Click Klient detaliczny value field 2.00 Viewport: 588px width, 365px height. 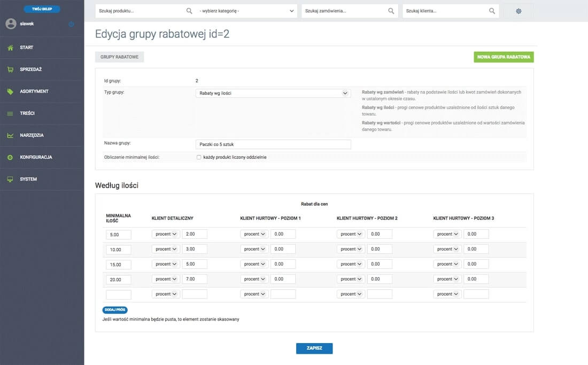coord(195,234)
